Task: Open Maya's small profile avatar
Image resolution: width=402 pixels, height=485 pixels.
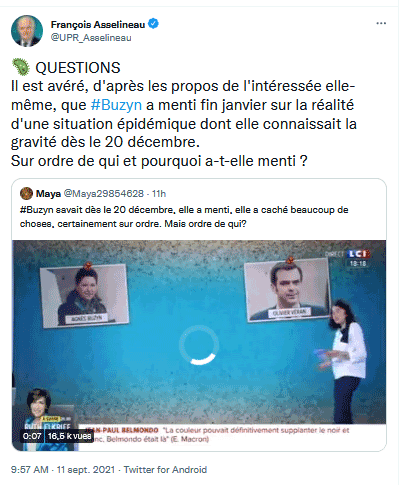Action: (x=26, y=193)
